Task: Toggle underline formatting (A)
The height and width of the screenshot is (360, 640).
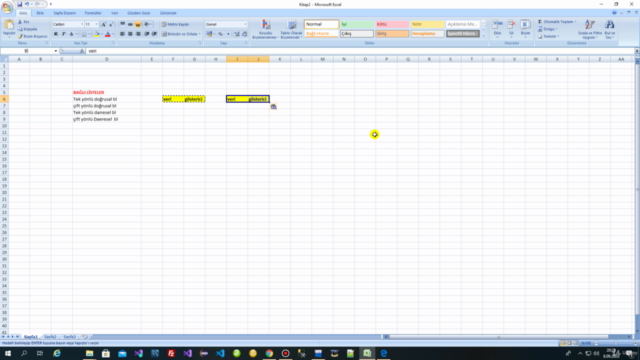Action: (71, 34)
